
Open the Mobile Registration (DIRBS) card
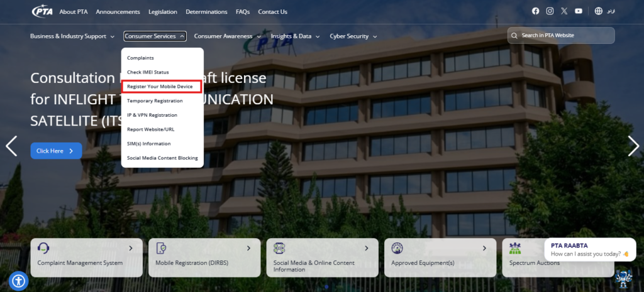point(204,257)
